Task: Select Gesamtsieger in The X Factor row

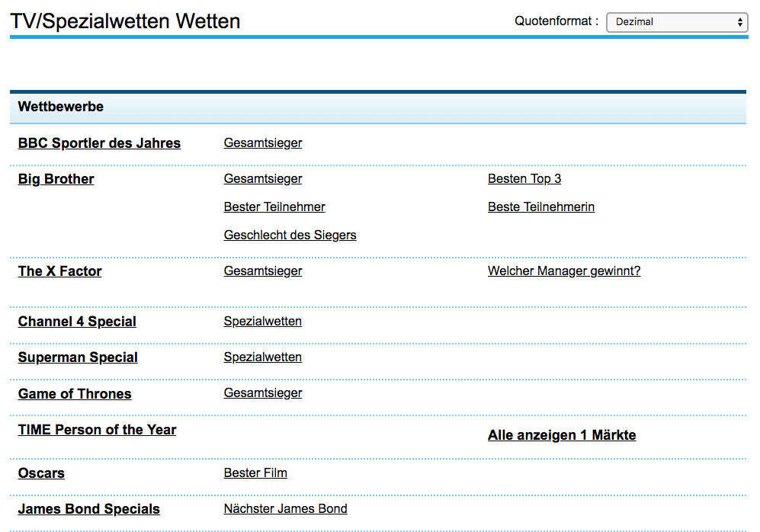Action: [x=263, y=271]
